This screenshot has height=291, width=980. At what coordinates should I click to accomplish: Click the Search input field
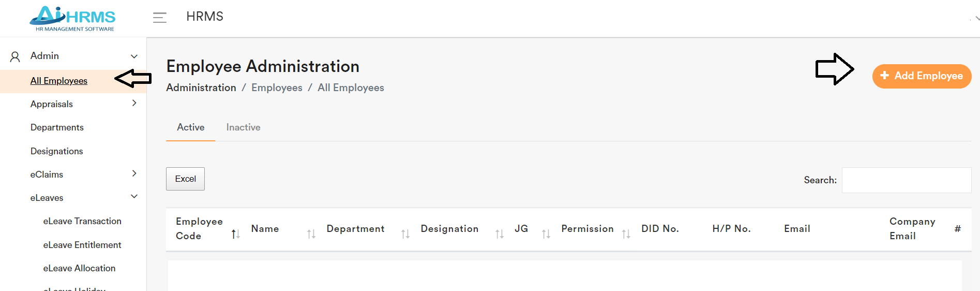pos(906,180)
